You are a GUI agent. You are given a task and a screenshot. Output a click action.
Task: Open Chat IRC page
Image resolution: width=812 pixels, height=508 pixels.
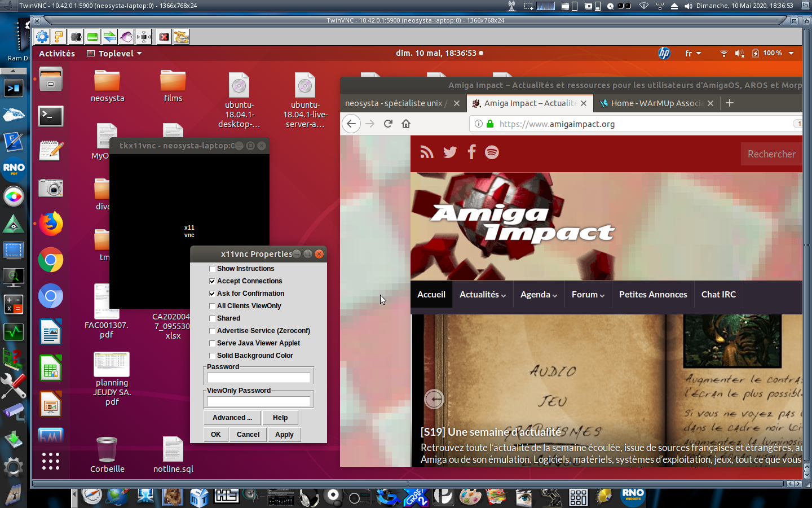(x=718, y=295)
